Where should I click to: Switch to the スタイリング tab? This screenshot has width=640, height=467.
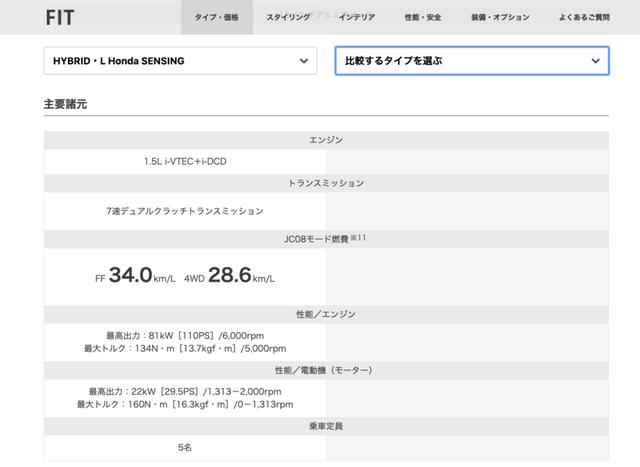(286, 18)
